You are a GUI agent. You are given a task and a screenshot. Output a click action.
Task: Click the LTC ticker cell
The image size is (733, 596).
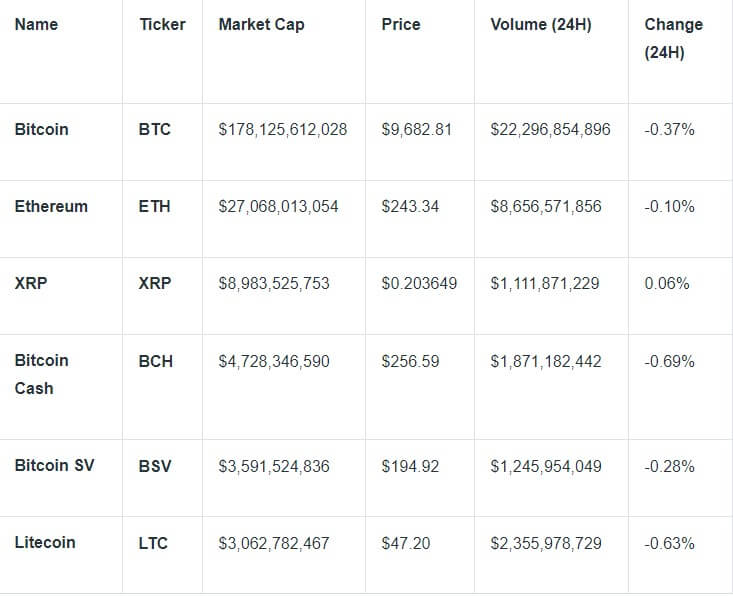[153, 543]
